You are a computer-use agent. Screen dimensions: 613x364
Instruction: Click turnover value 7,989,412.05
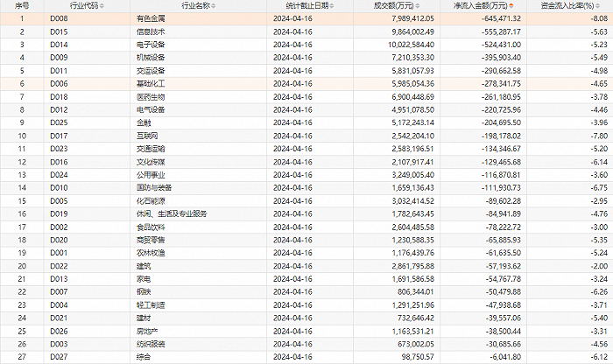[412, 18]
